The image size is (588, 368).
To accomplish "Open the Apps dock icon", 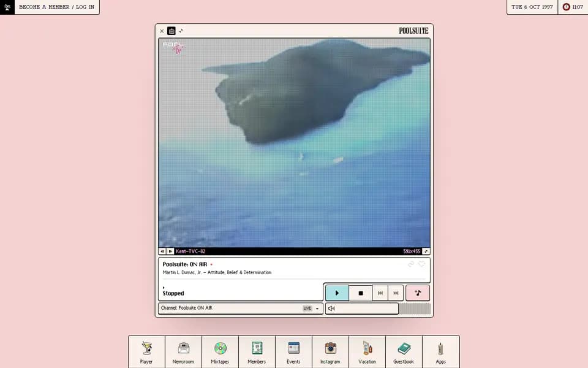I will 440,352.
